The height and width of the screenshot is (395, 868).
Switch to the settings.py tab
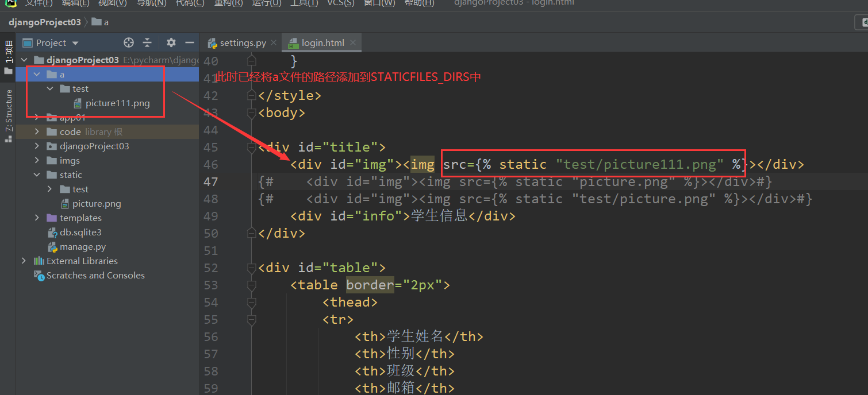pos(243,42)
